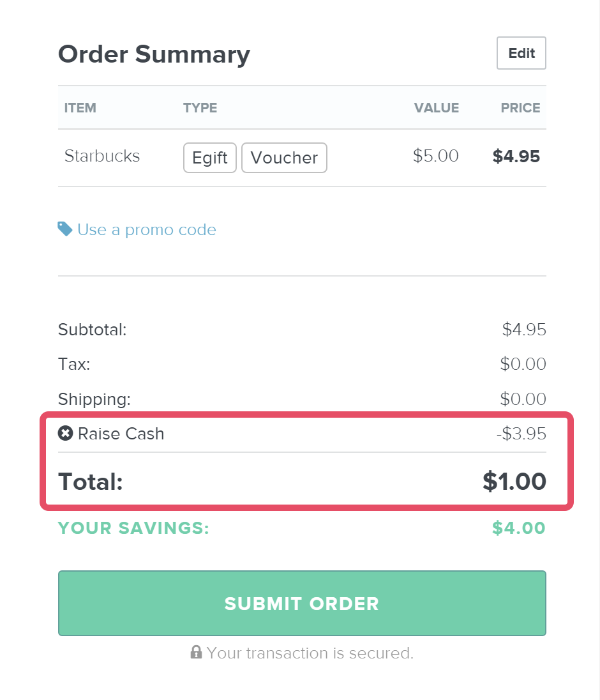Click the ITEM column header
Screen dimensions: 600x700
[80, 108]
